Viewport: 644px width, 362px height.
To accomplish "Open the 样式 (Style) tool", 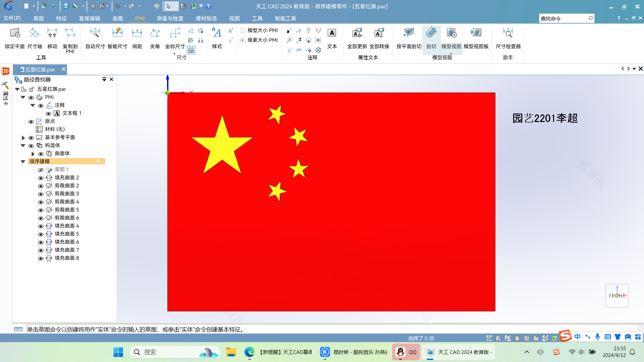I will [217, 38].
